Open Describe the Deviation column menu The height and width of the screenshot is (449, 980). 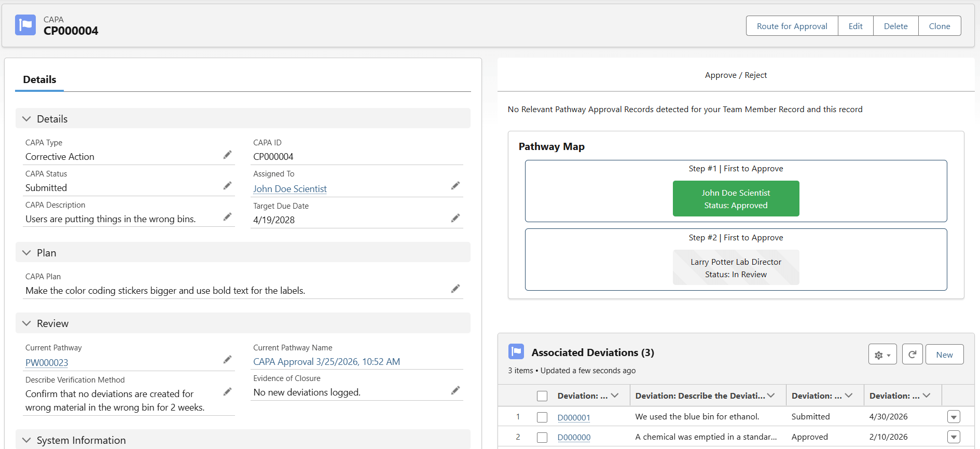pos(771,396)
